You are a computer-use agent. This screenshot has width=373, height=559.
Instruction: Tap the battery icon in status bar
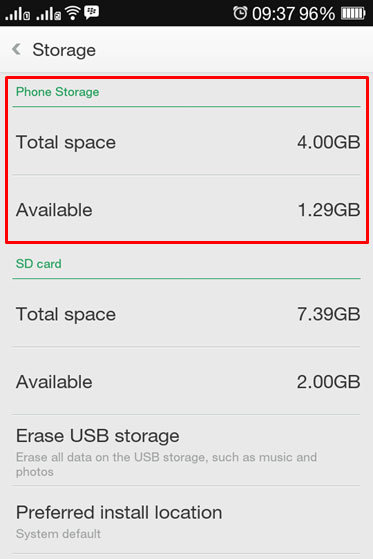pyautogui.click(x=353, y=14)
